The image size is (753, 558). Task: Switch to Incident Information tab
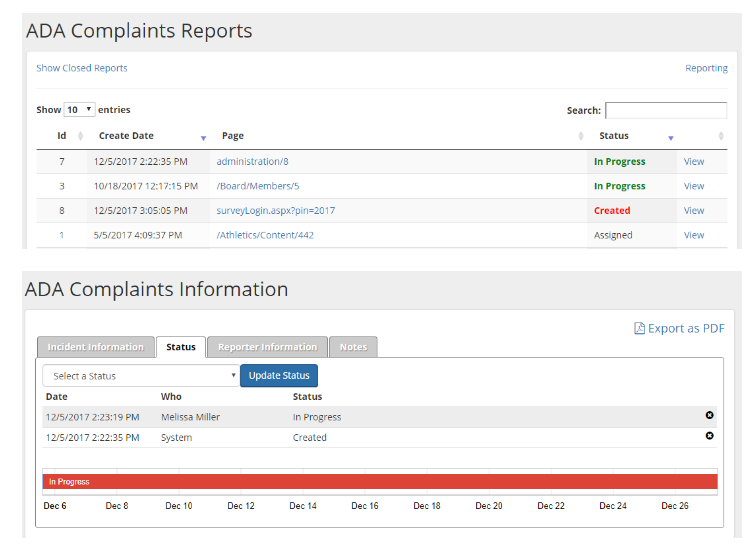click(x=96, y=347)
